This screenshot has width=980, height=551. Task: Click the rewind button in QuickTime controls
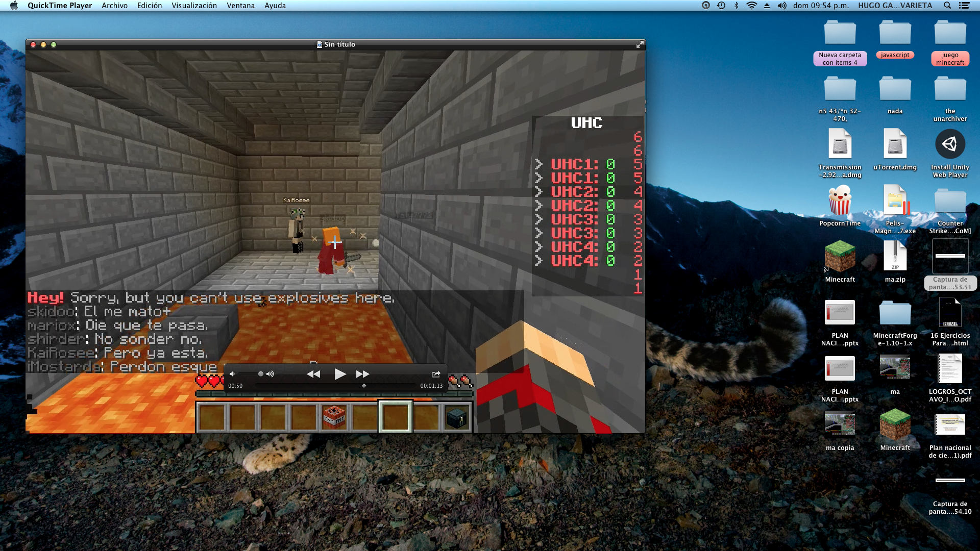coord(313,374)
